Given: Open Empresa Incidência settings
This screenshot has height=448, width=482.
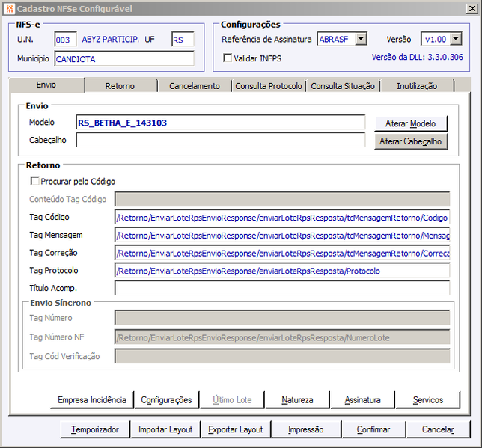Looking at the screenshot, I should click(x=92, y=399).
